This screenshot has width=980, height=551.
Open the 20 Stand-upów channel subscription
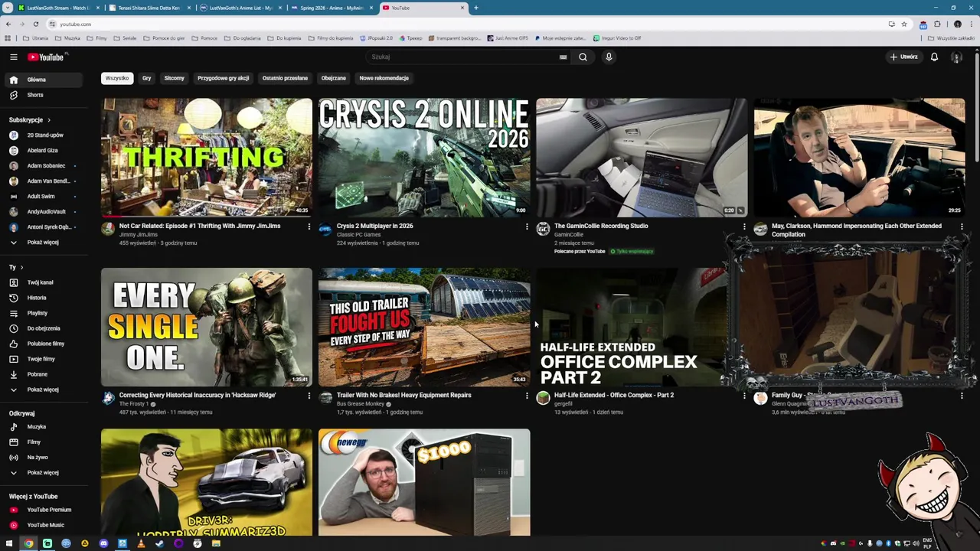click(44, 135)
